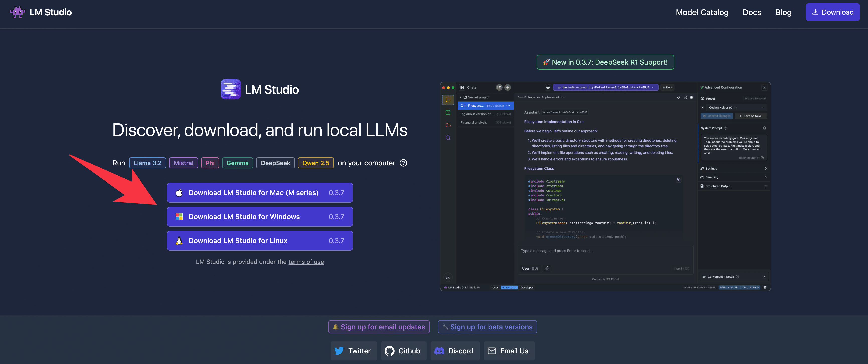
Task: Click the Qwen 2.5 model tag
Action: point(315,163)
